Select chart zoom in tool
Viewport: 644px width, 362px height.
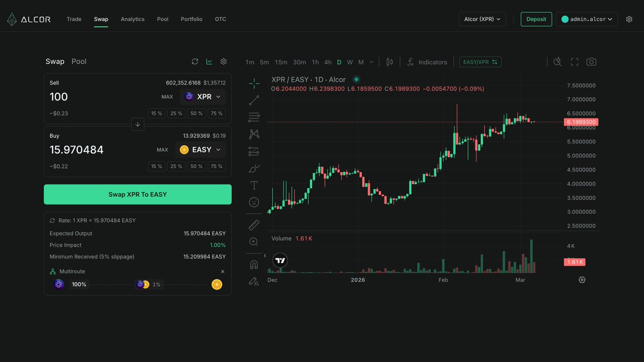click(x=254, y=242)
